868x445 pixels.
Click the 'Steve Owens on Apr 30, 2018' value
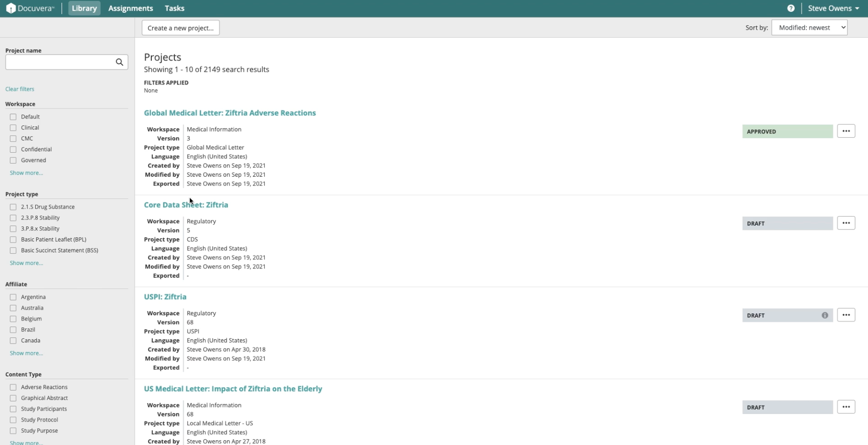pyautogui.click(x=226, y=350)
